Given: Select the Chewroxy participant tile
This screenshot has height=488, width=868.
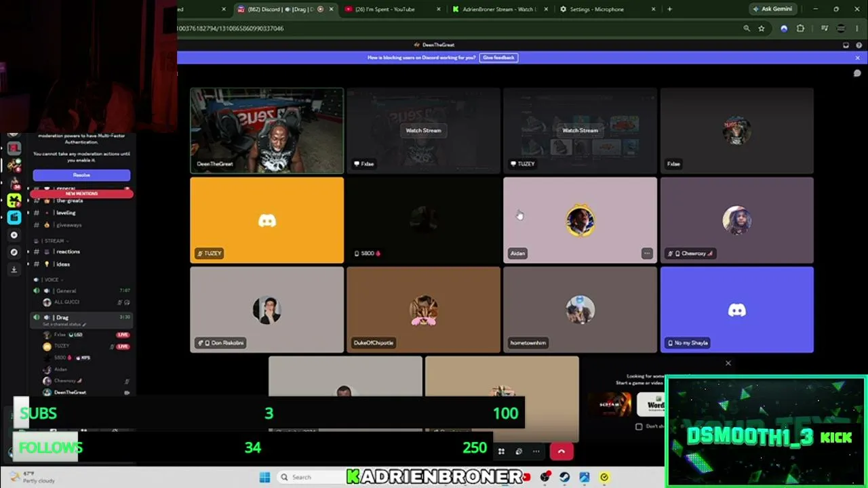Looking at the screenshot, I should pyautogui.click(x=736, y=220).
